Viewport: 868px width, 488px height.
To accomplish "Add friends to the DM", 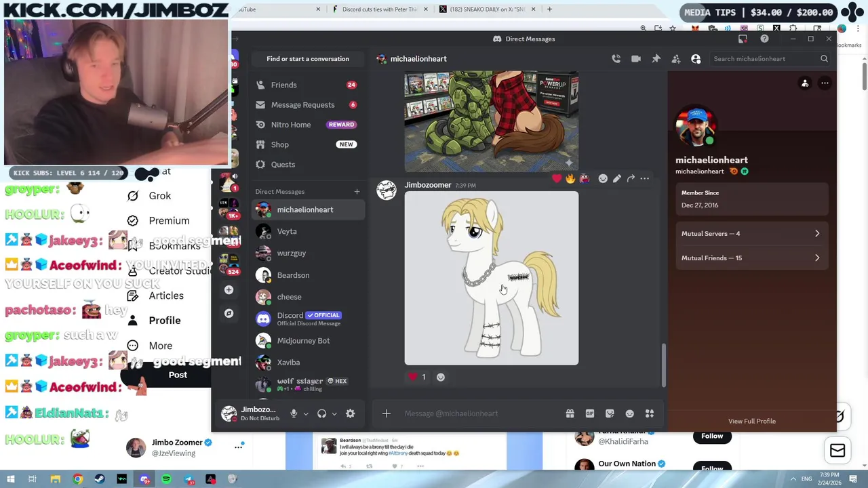I will coord(676,59).
